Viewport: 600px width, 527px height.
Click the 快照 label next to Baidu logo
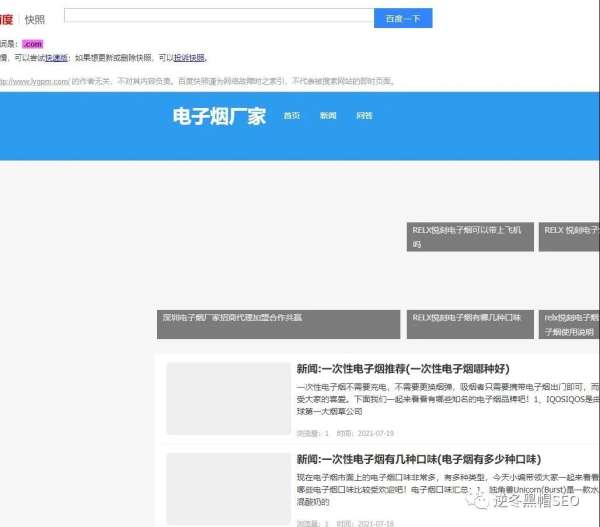[x=35, y=20]
